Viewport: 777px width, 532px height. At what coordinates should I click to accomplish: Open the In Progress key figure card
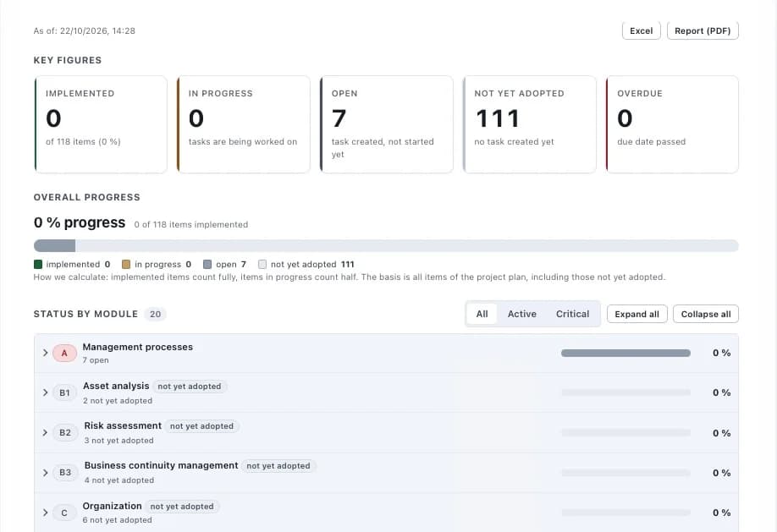(x=244, y=124)
